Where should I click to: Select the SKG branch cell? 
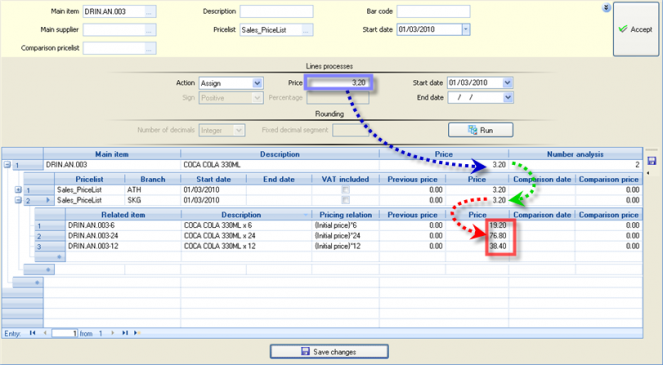click(153, 200)
